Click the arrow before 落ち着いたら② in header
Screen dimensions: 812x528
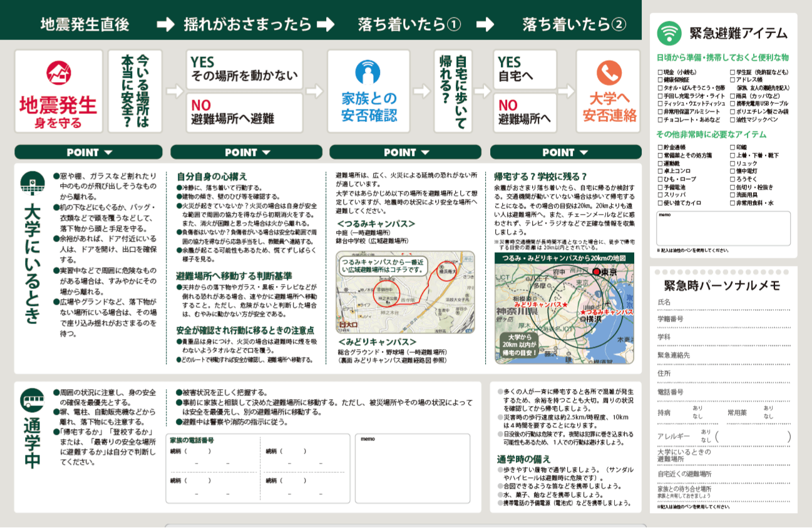[485, 24]
